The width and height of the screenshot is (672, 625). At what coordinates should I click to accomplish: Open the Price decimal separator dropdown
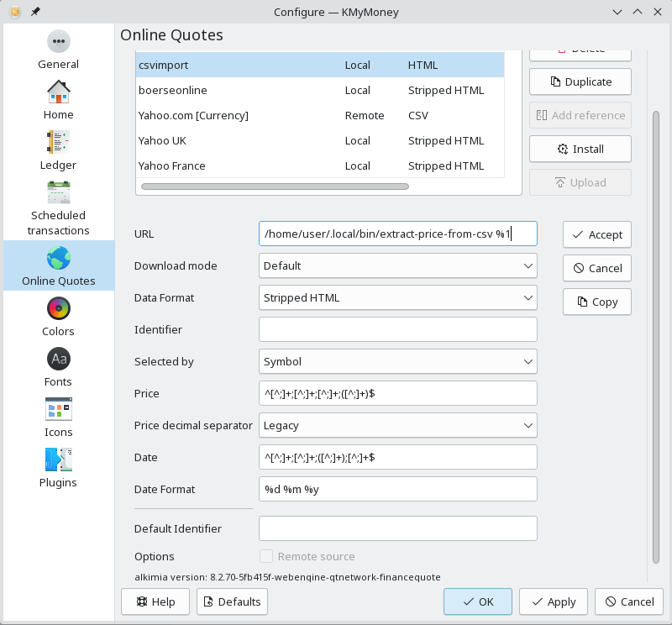pos(397,425)
